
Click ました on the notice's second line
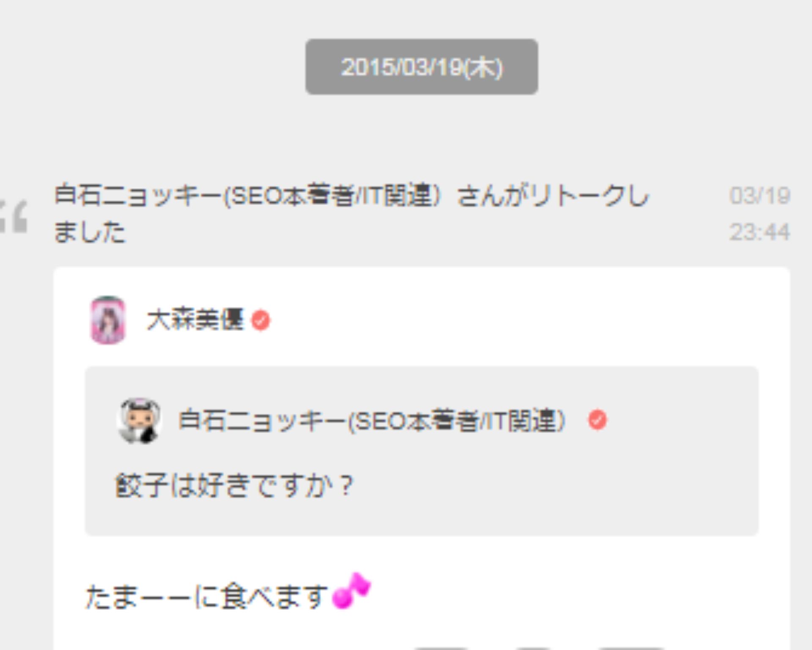click(x=90, y=231)
